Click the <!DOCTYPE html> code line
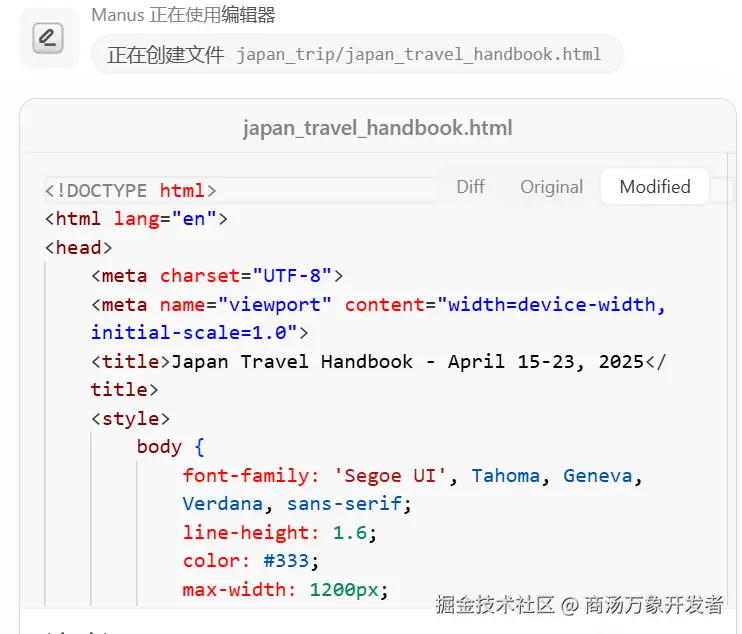This screenshot has height=634, width=742. click(131, 191)
